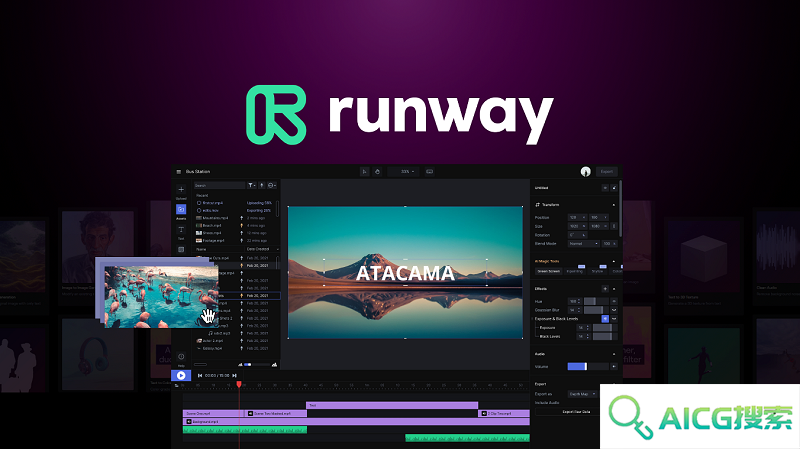This screenshot has height=449, width=800.
Task: Collapse the Effects section
Action: [x=614, y=289]
